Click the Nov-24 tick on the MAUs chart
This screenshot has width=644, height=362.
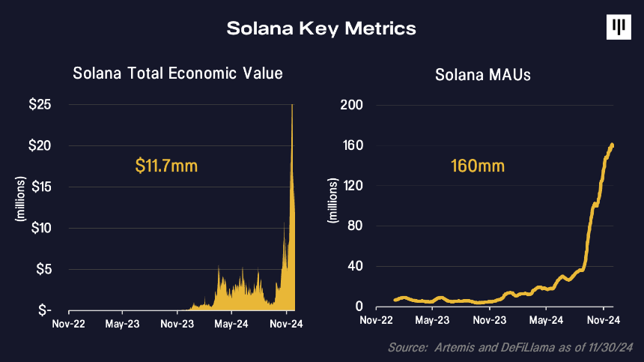(x=604, y=320)
